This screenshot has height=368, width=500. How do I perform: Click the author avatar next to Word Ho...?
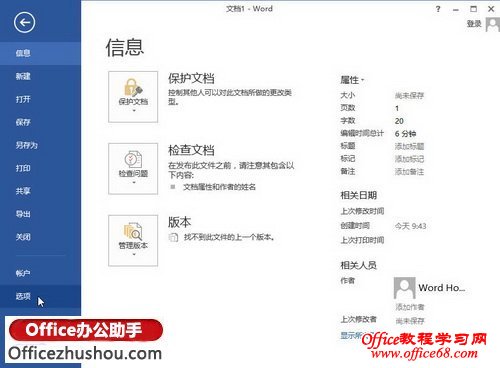tap(404, 288)
